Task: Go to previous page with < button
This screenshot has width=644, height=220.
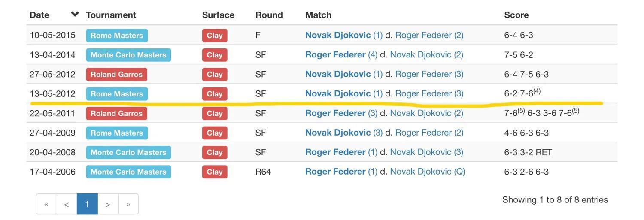Action: 67,204
